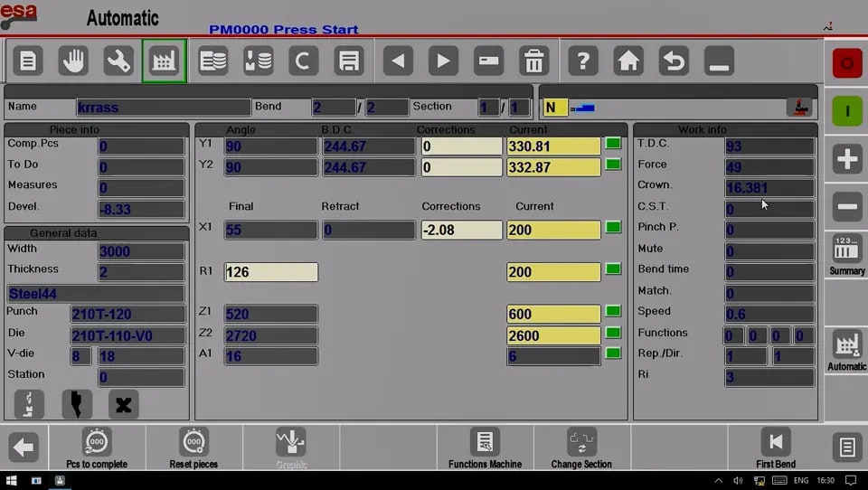Select the Change Section button

[x=581, y=448]
